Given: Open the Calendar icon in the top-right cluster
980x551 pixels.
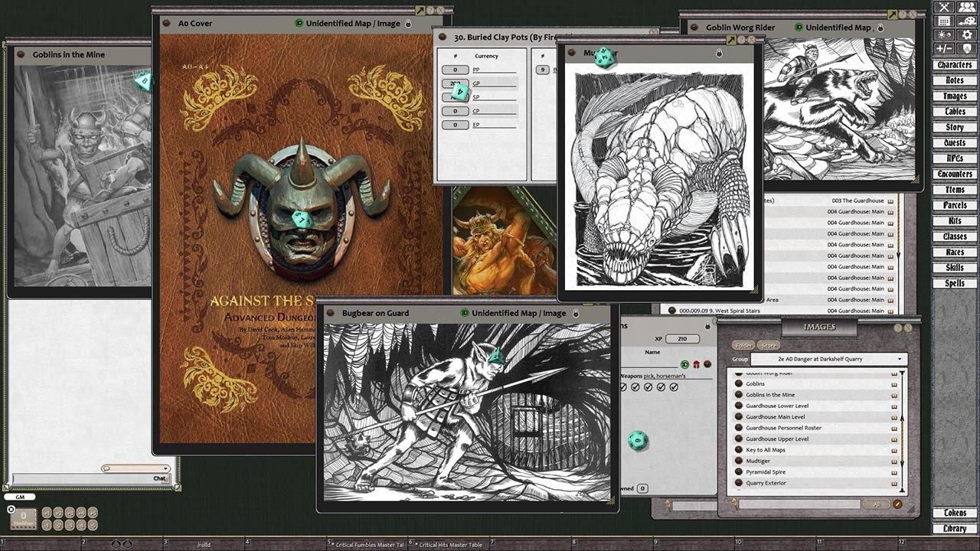Looking at the screenshot, I should click(944, 21).
